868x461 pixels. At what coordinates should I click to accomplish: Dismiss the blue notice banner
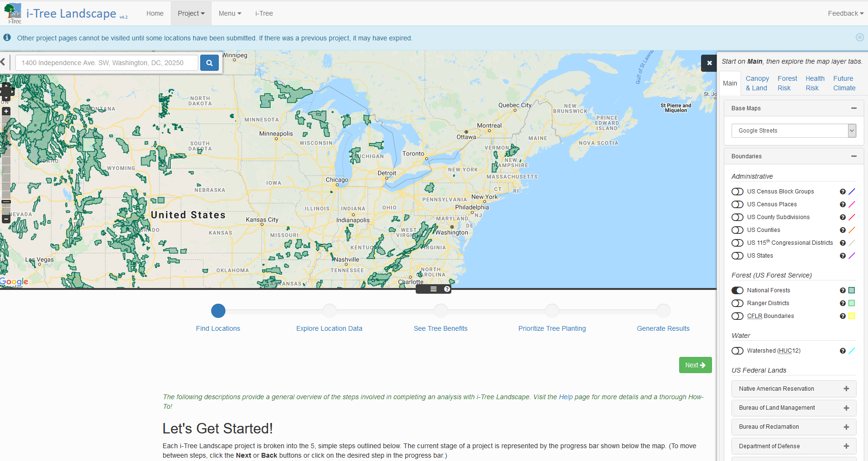pyautogui.click(x=859, y=38)
